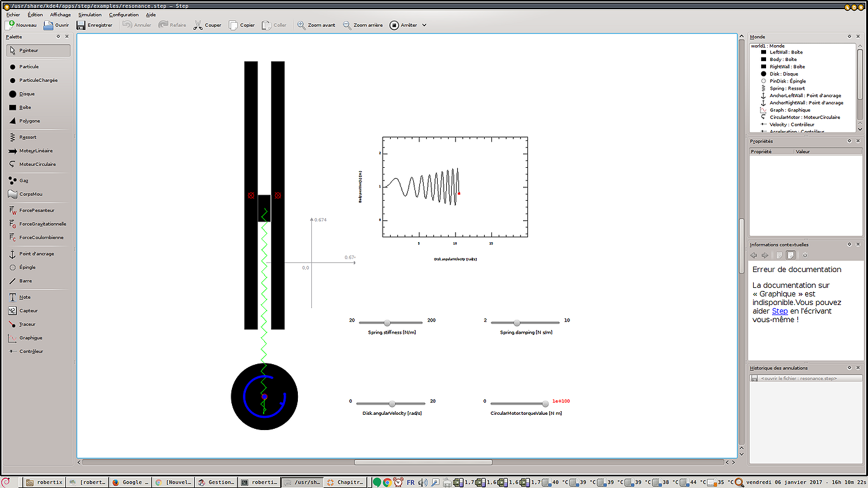Select Graph : Graphique in Monde tree
The width and height of the screenshot is (868, 488).
click(x=790, y=110)
